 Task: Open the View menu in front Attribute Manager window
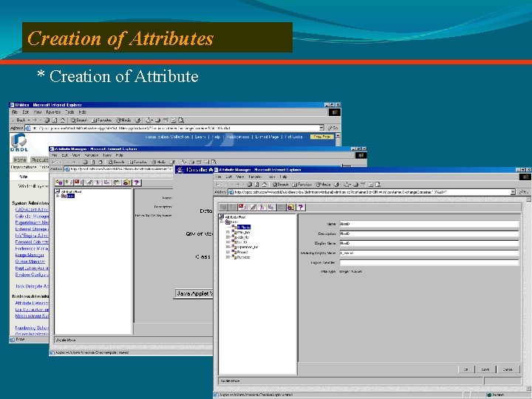(240, 177)
